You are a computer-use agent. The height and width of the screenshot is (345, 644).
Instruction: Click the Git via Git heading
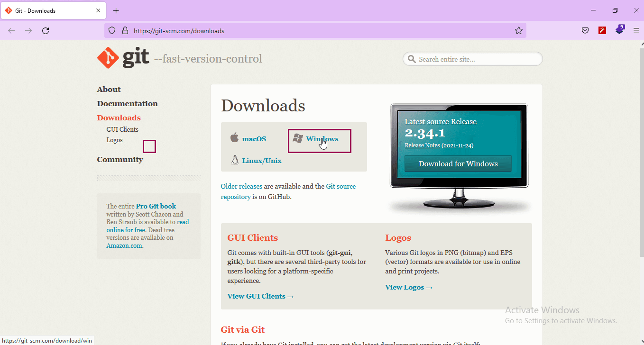click(243, 330)
